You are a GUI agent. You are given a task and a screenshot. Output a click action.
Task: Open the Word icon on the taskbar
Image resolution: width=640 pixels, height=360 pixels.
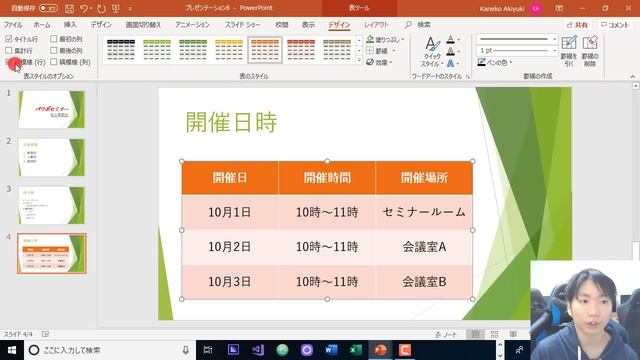pos(331,350)
